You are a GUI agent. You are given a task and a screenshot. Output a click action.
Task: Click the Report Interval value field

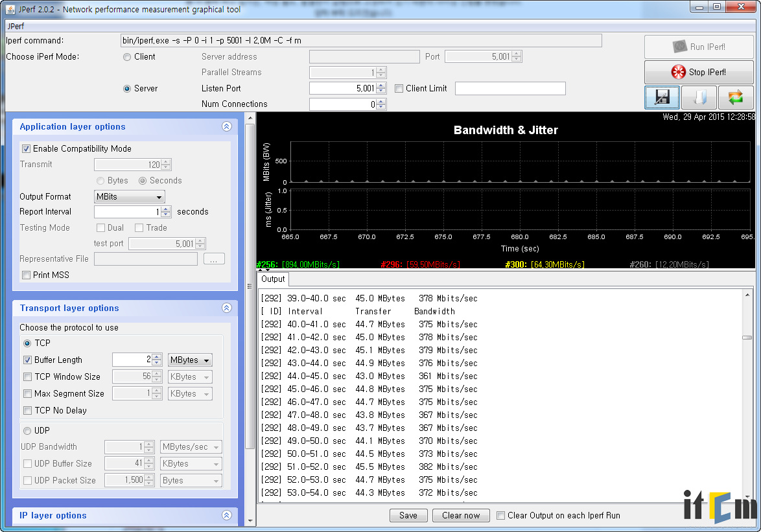127,212
